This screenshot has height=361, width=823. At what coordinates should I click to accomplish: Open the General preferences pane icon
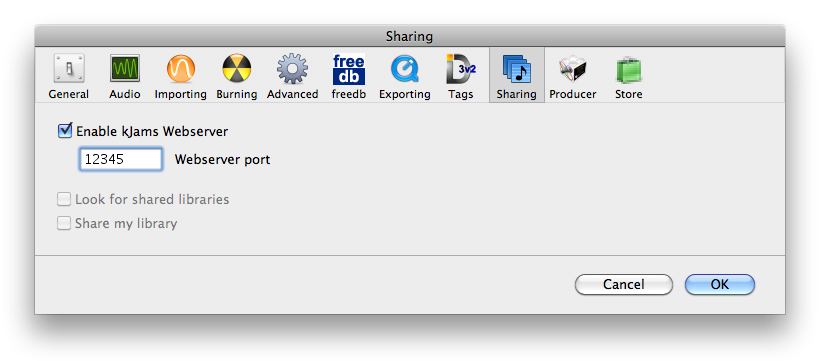pyautogui.click(x=69, y=69)
